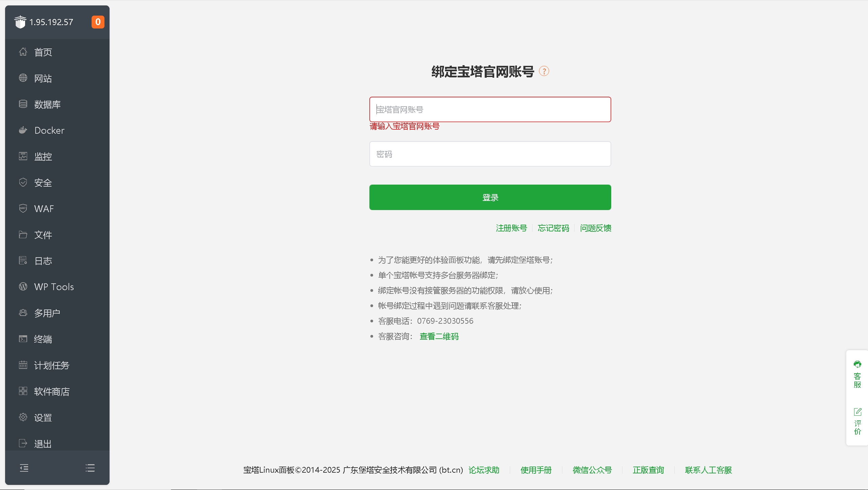Open the 软件商店 software store
Viewport: 868px width, 490px height.
[x=52, y=391]
